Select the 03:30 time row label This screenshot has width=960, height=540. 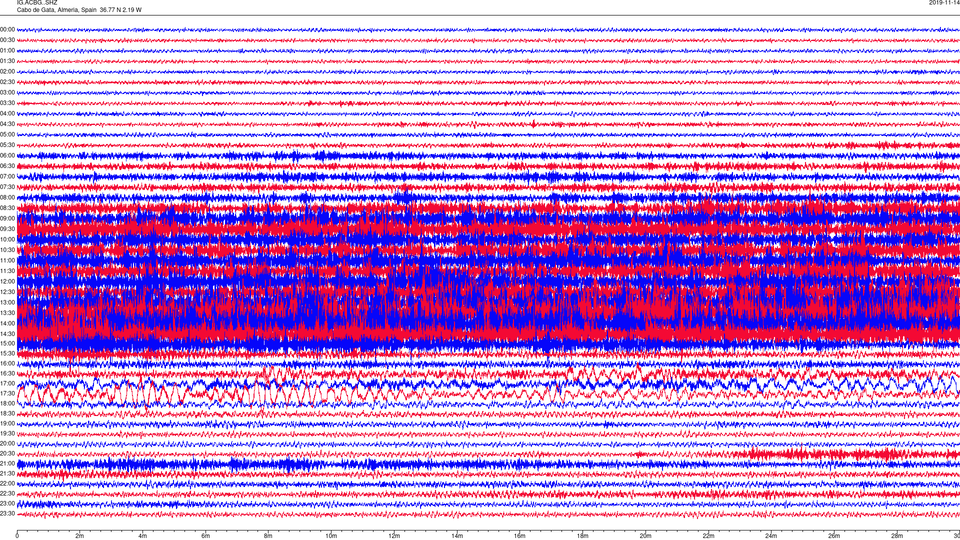[x=7, y=103]
